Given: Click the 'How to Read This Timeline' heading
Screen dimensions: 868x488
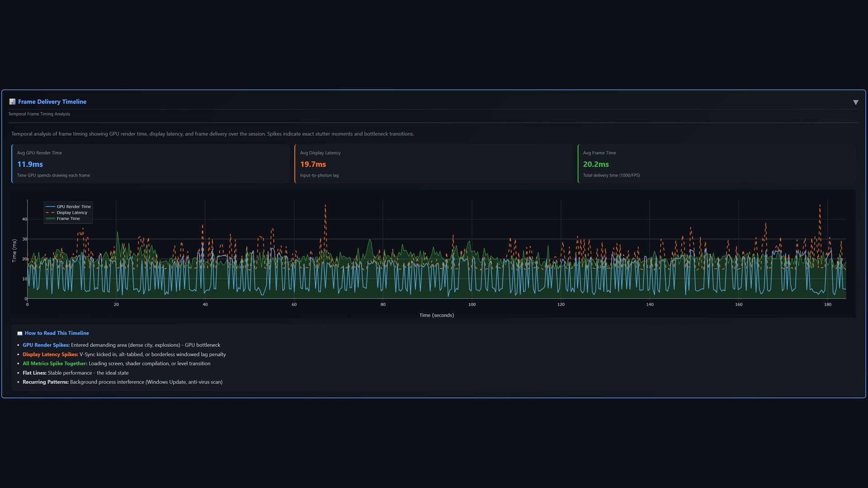Looking at the screenshot, I should [x=57, y=333].
